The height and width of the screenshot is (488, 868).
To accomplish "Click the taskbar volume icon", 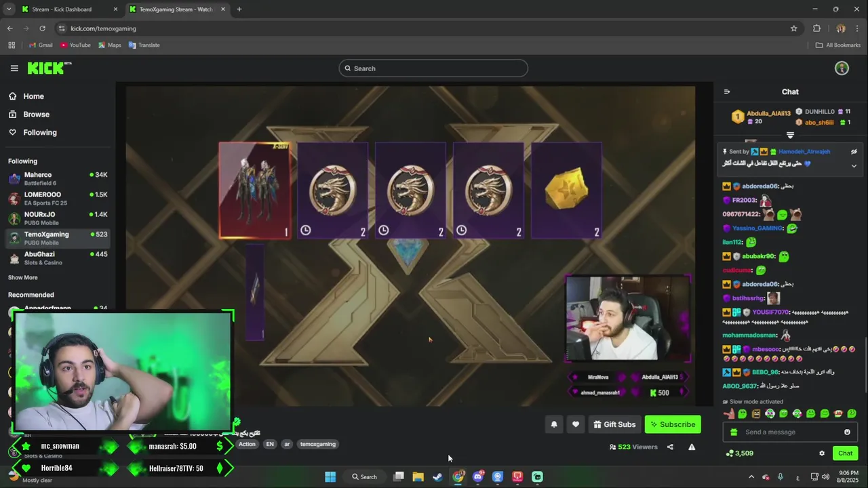I will coord(825,476).
